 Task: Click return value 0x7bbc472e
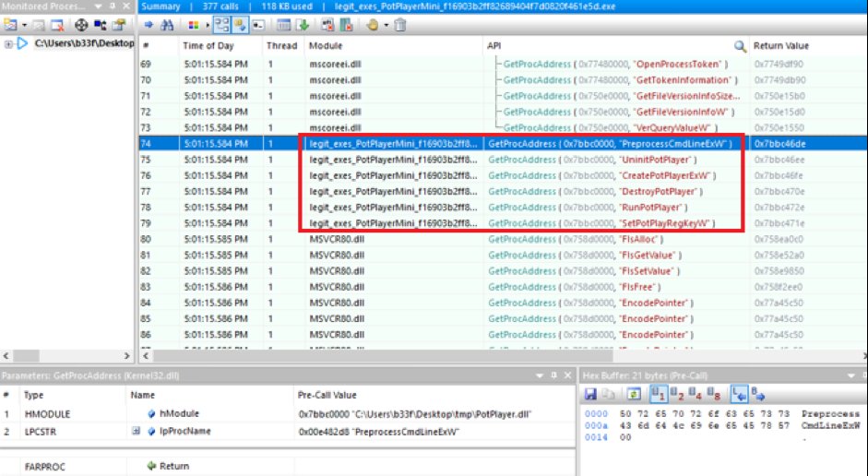(x=779, y=207)
